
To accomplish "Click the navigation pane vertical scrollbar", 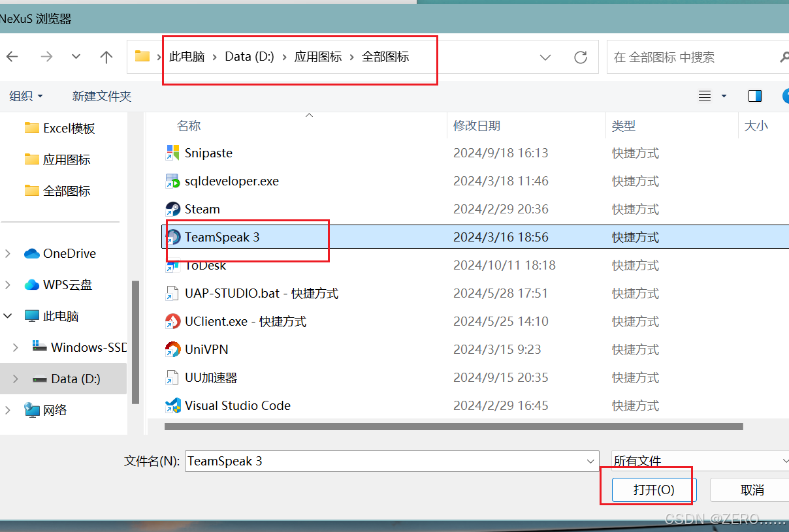I will click(136, 342).
